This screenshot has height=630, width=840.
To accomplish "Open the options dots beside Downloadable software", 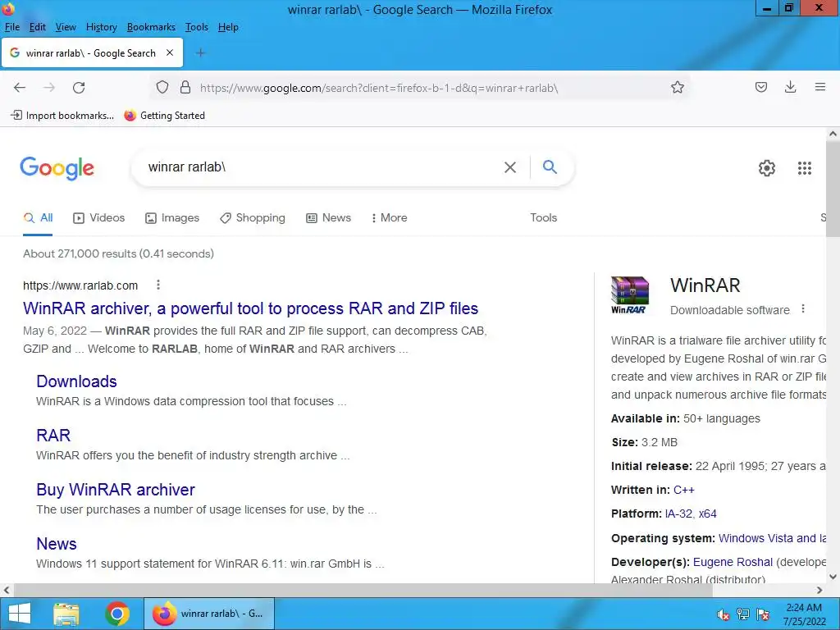I will click(x=802, y=309).
